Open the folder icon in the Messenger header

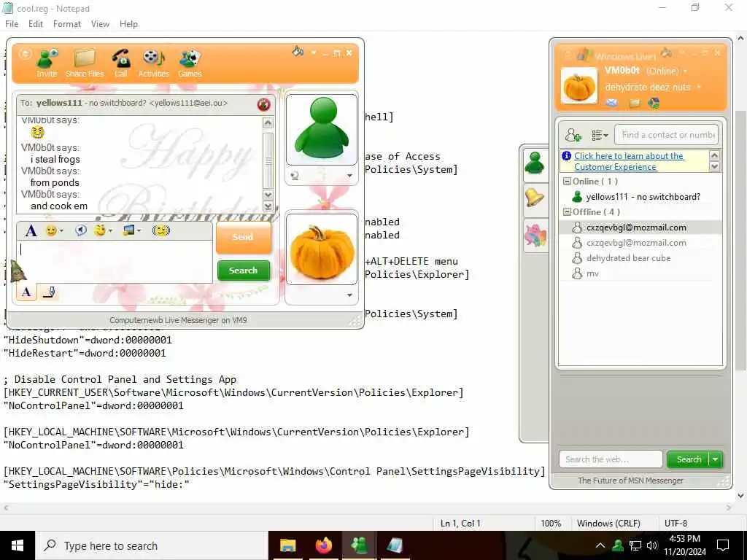click(x=635, y=103)
